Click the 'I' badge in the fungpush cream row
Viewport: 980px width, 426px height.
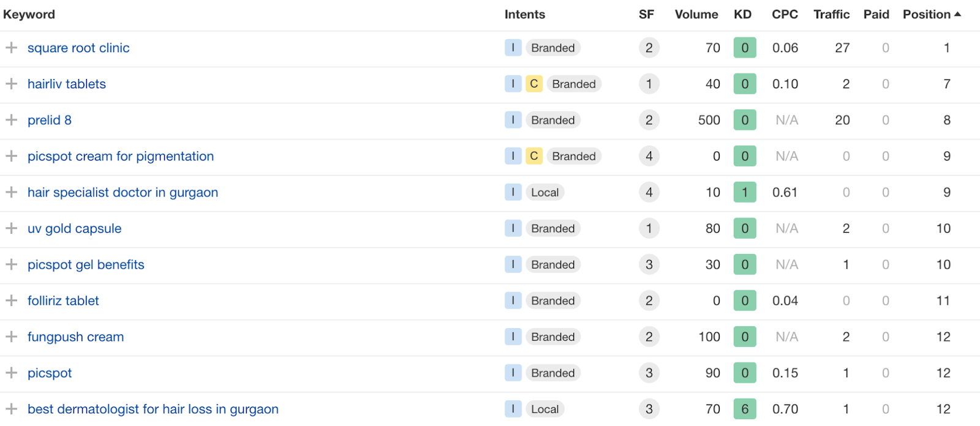(513, 337)
